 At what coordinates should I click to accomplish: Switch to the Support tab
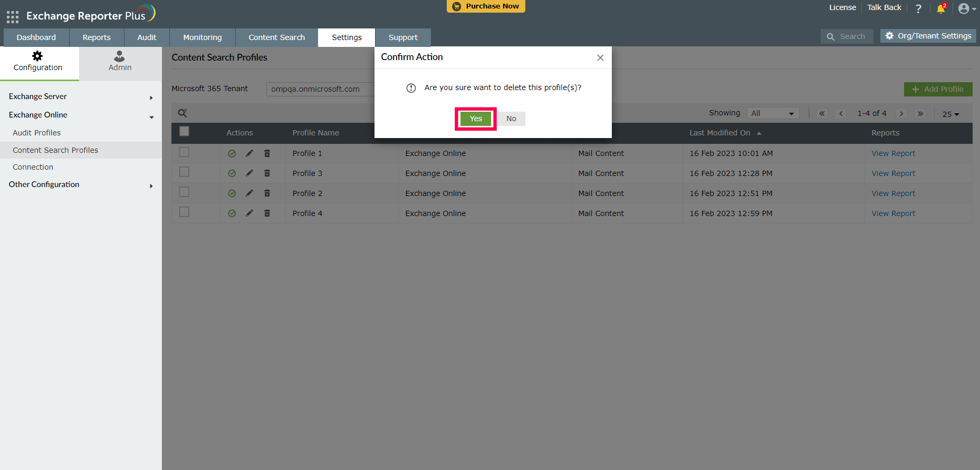coord(403,37)
